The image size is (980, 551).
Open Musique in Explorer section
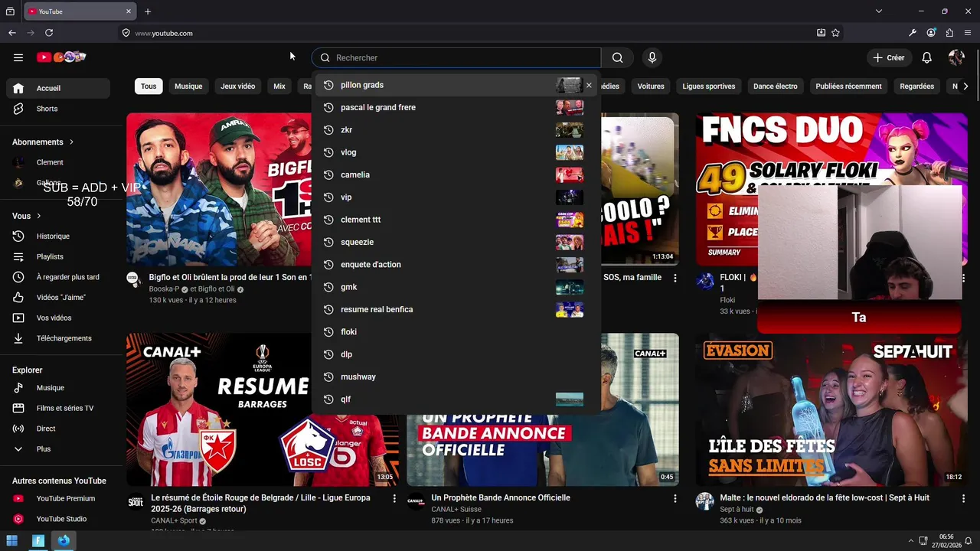point(58,388)
